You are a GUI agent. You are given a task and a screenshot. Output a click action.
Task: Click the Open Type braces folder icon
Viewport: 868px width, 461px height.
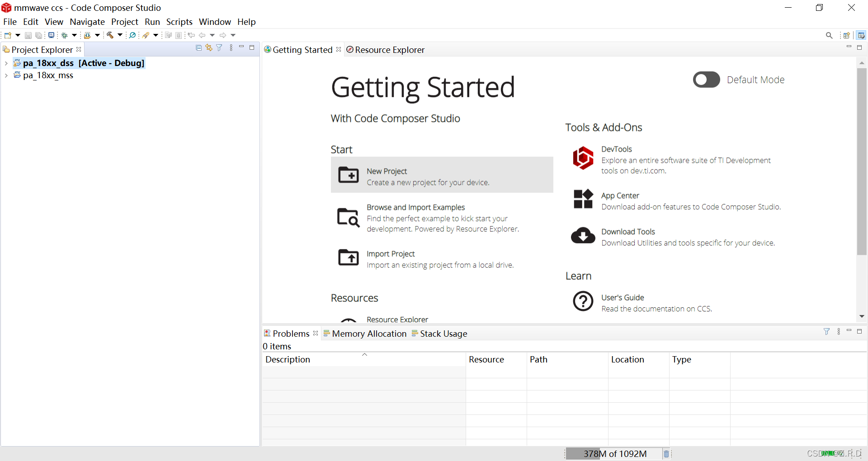[88, 35]
